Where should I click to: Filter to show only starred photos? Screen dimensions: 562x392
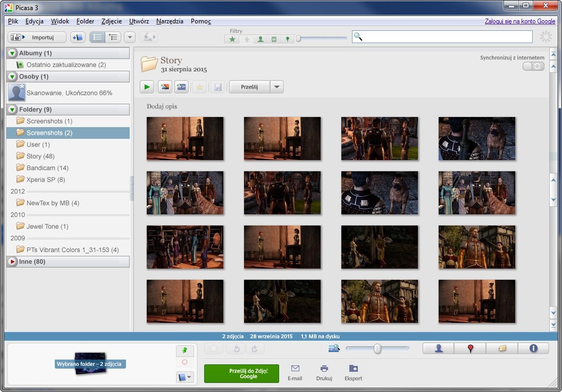pyautogui.click(x=232, y=39)
